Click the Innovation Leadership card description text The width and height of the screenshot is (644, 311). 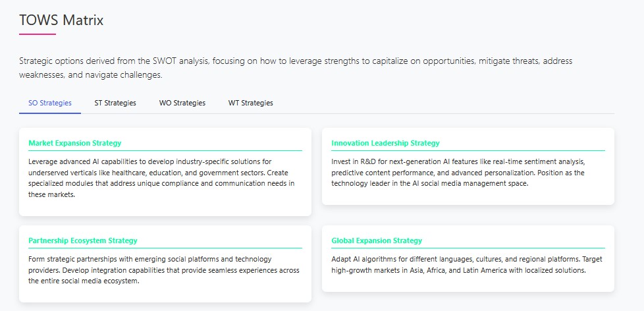click(x=458, y=173)
